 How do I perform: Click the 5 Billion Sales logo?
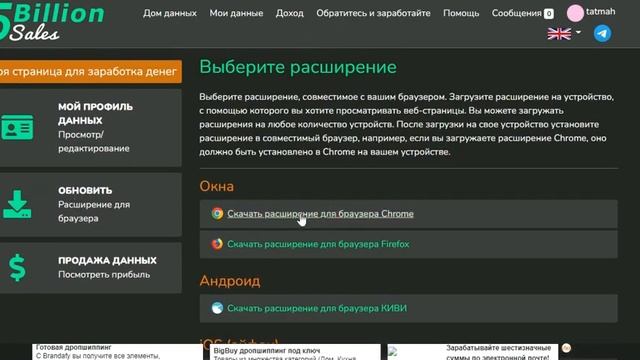tap(52, 21)
